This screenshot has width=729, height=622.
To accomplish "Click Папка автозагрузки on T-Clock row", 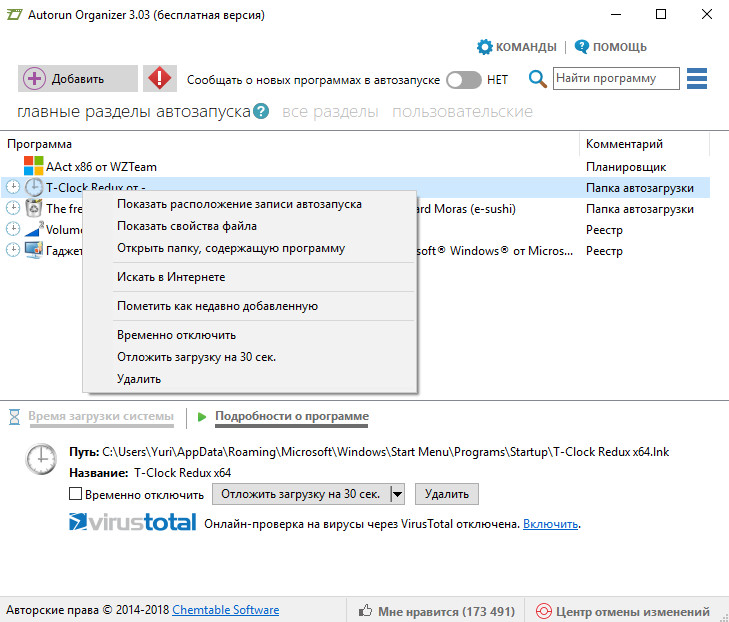I will (x=639, y=188).
